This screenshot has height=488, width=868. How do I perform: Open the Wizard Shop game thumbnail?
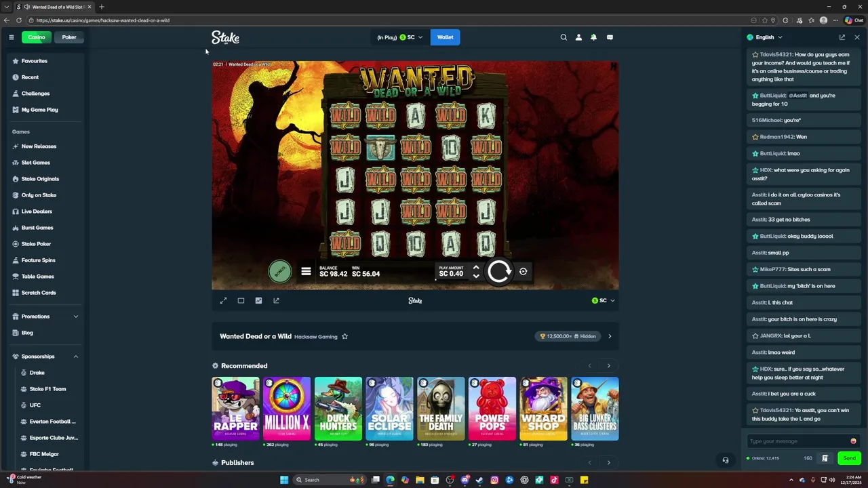click(x=543, y=409)
